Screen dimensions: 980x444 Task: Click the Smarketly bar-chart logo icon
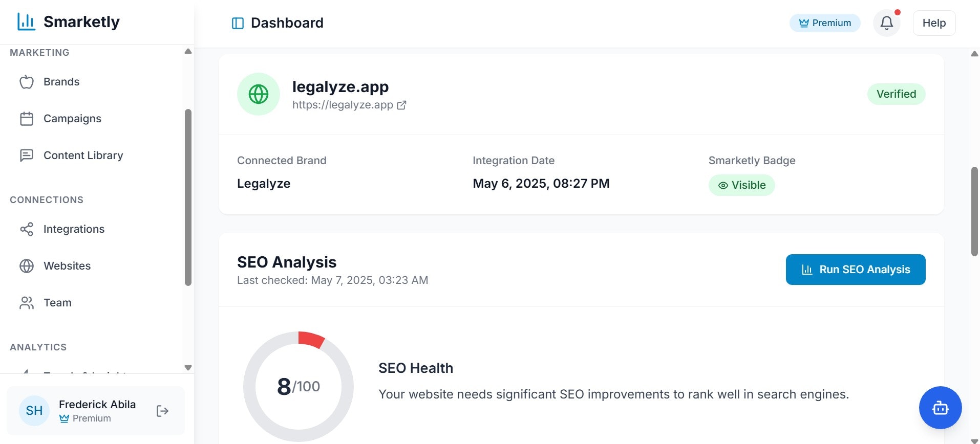[x=26, y=21]
